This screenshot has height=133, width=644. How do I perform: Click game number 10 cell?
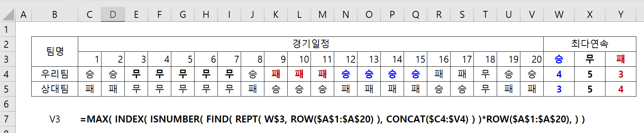[299, 59]
